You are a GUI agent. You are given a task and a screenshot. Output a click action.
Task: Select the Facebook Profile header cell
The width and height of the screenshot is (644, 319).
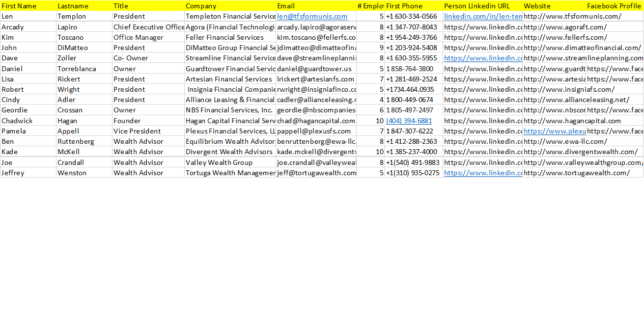[615, 6]
